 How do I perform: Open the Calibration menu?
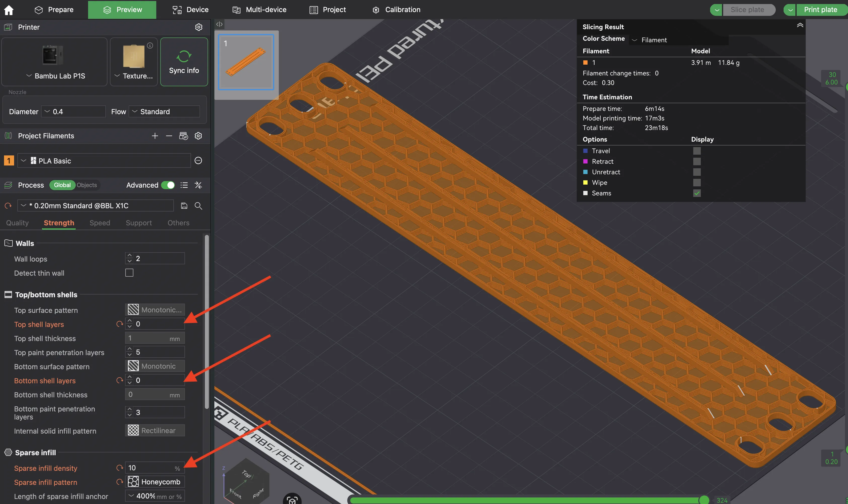pyautogui.click(x=397, y=10)
